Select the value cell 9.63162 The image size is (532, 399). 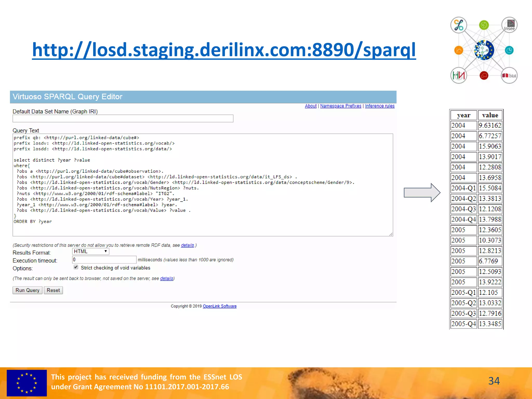(490, 125)
